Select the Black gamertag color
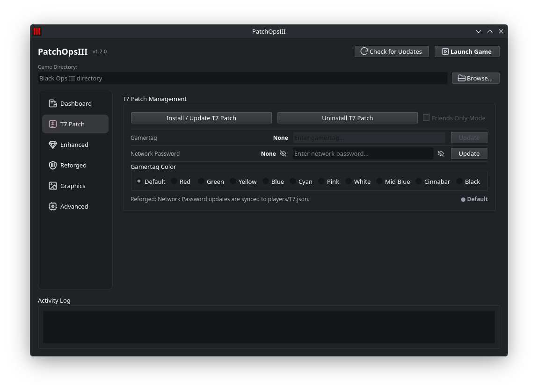The image size is (538, 392). click(459, 181)
